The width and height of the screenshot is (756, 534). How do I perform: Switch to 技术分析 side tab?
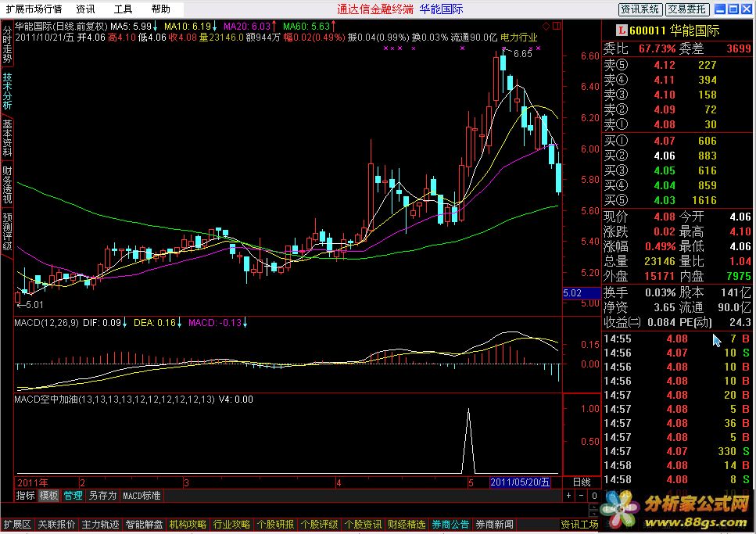point(7,91)
